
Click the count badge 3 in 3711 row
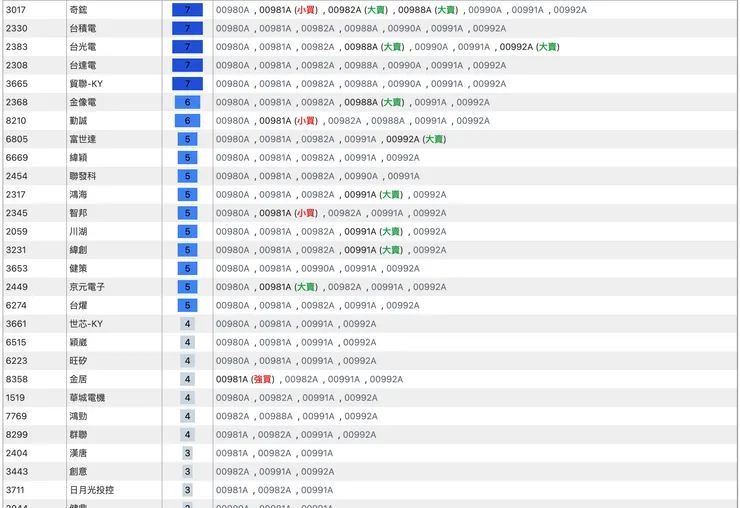pyautogui.click(x=187, y=490)
